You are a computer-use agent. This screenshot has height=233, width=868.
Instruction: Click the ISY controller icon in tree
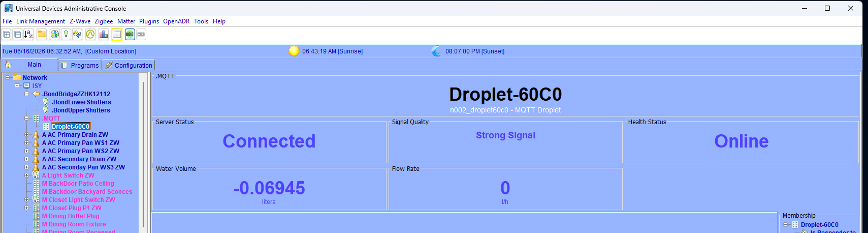point(27,86)
